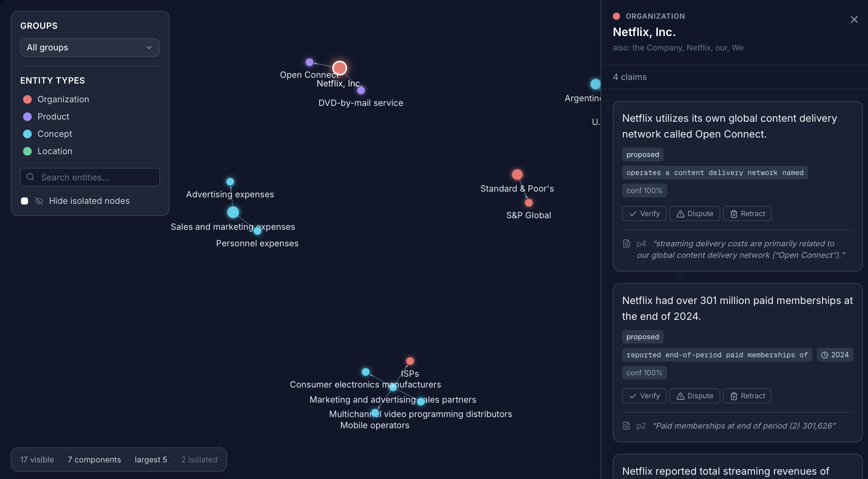Image resolution: width=868 pixels, height=479 pixels.
Task: Dispute the Open Connect claim
Action: [695, 214]
